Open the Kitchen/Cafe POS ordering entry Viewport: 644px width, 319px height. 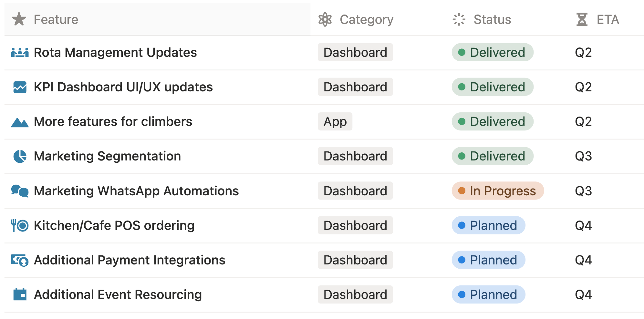click(x=114, y=225)
